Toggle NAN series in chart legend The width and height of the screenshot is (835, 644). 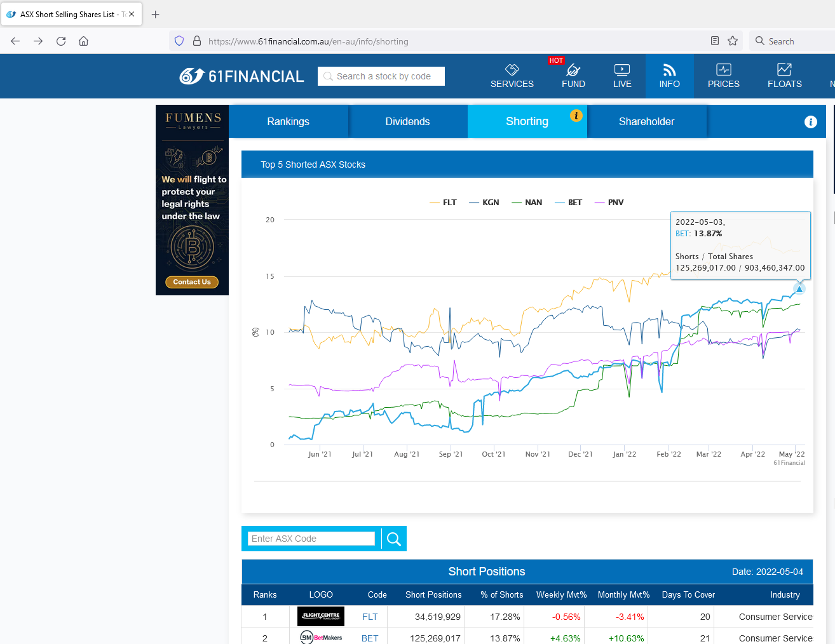point(527,203)
